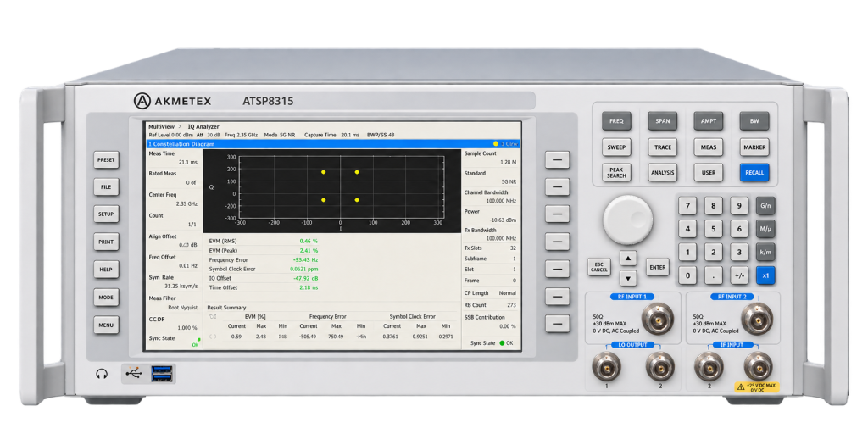Click the rotary tuning knob
This screenshot has height=434, width=868.
(628, 220)
